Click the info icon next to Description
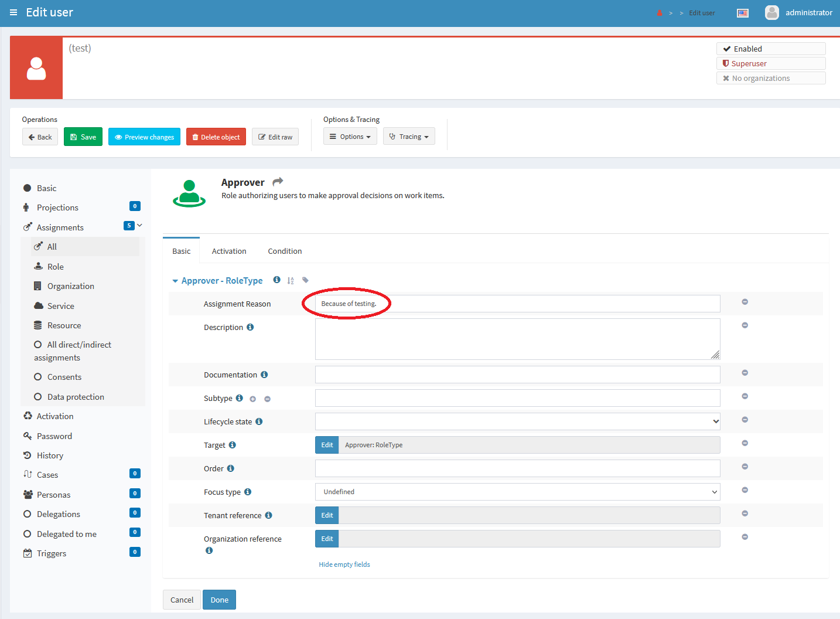 [250, 327]
